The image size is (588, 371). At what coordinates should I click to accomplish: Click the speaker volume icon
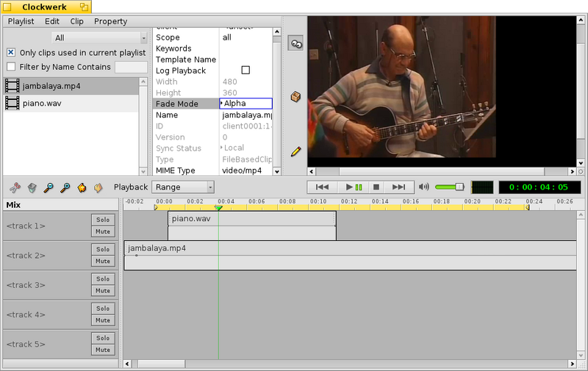(424, 187)
